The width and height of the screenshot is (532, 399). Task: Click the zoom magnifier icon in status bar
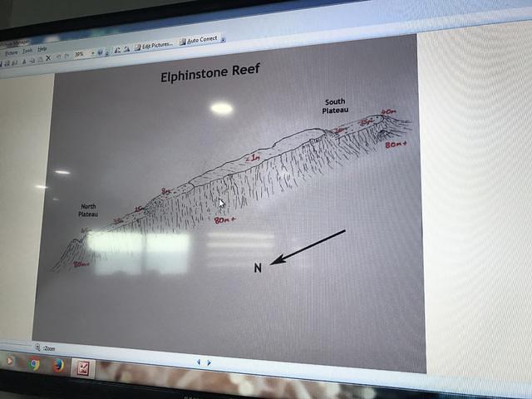pos(37,347)
